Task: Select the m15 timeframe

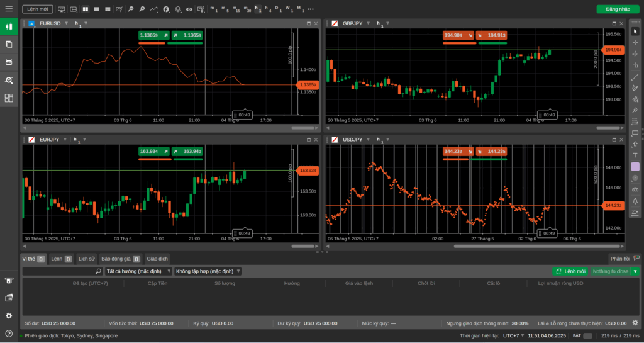Action: (236, 9)
